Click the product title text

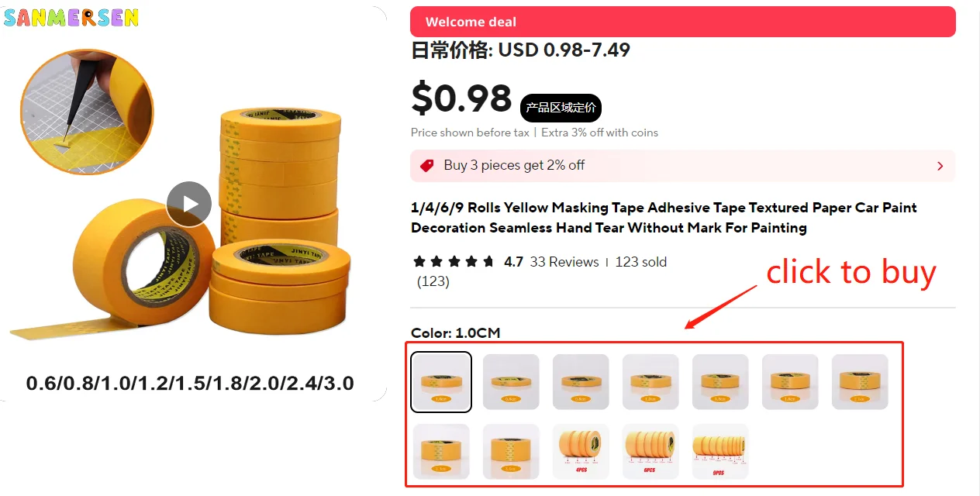(x=664, y=218)
